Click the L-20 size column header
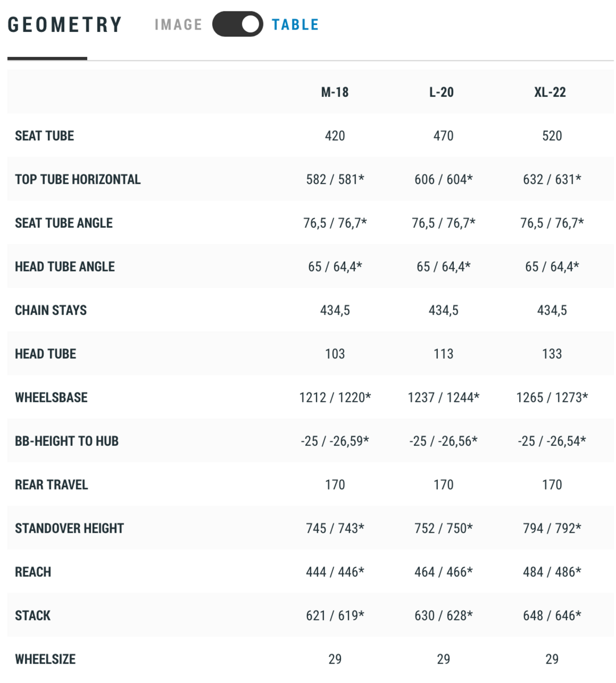 (x=442, y=92)
